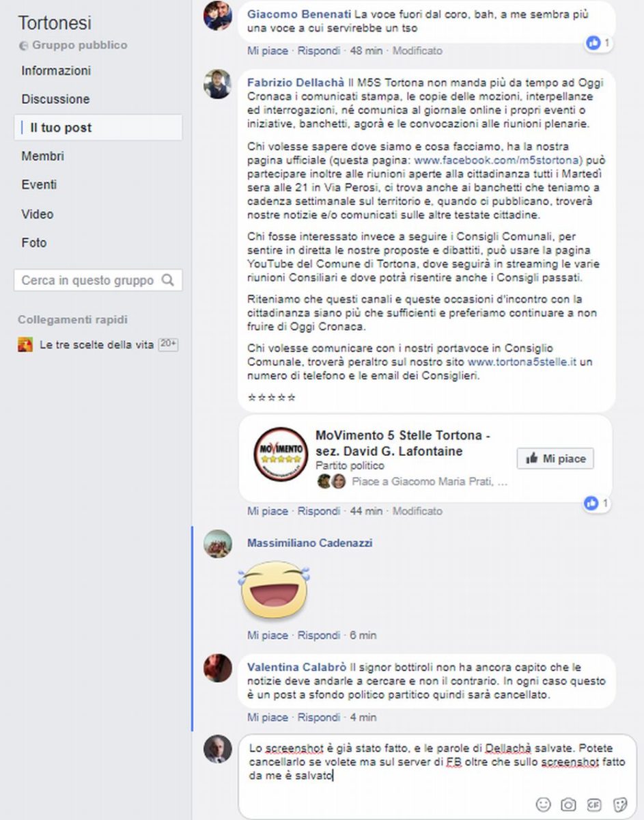
Task: Like the MoVimento 5 Stelle Tortona page
Action: [x=555, y=459]
